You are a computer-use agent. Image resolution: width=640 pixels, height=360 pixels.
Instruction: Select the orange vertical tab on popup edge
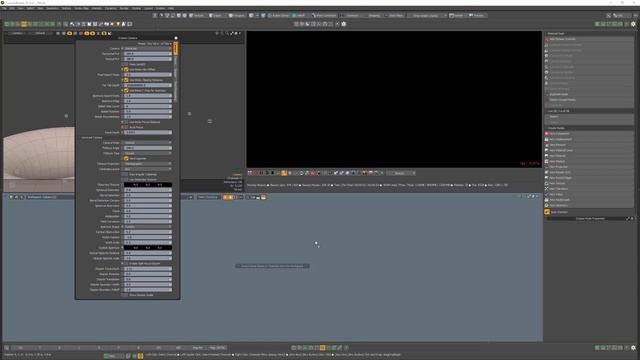coord(176,49)
